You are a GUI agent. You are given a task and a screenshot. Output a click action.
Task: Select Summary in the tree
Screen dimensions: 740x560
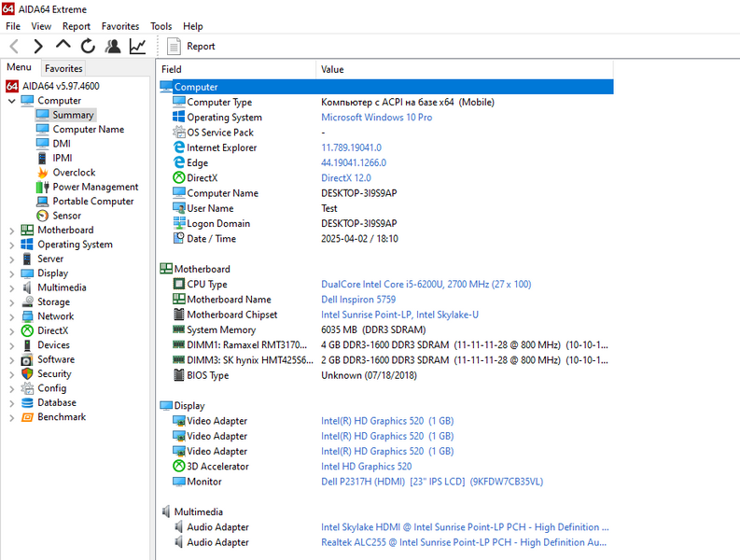tap(73, 115)
